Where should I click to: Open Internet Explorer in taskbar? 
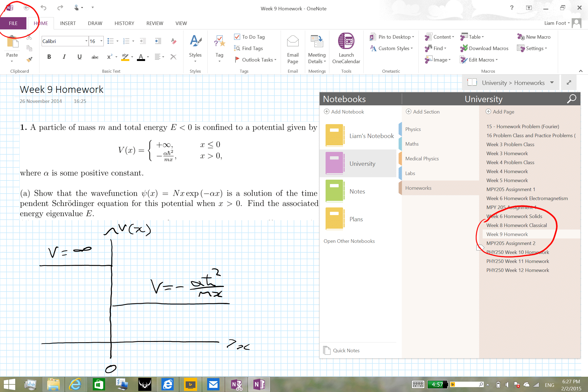pos(75,385)
